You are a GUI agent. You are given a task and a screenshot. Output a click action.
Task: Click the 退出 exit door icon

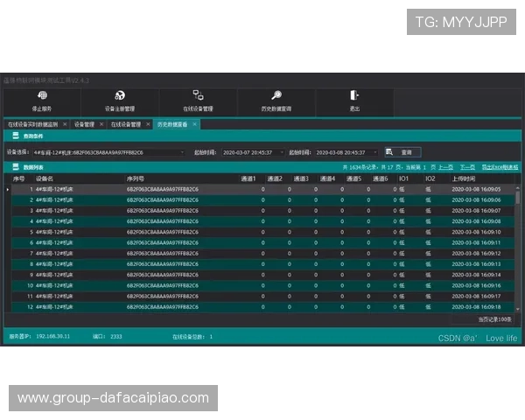(354, 95)
